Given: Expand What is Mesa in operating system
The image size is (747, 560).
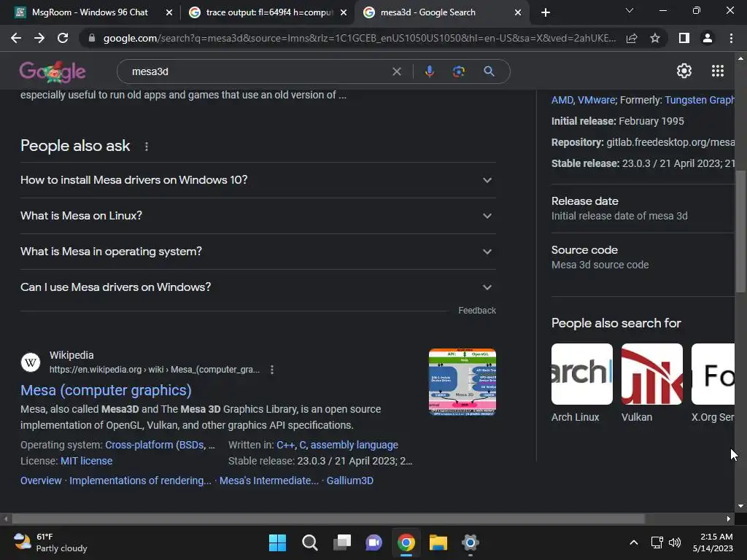Looking at the screenshot, I should tap(258, 252).
